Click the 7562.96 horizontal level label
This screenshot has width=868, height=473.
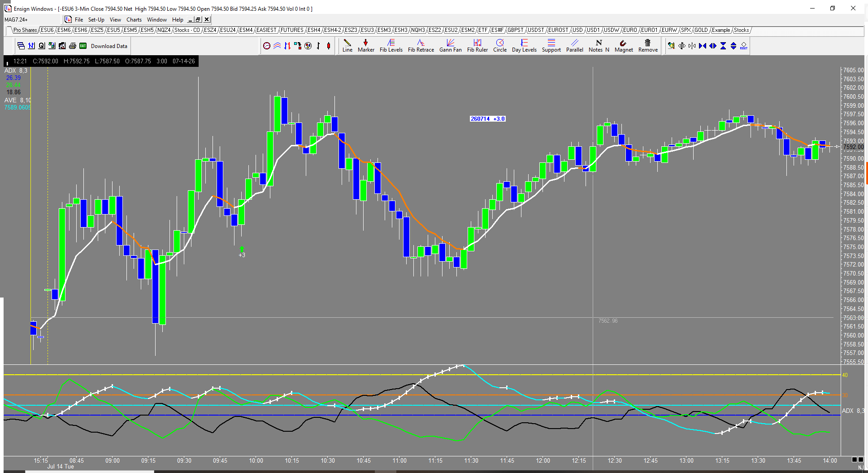(x=608, y=321)
